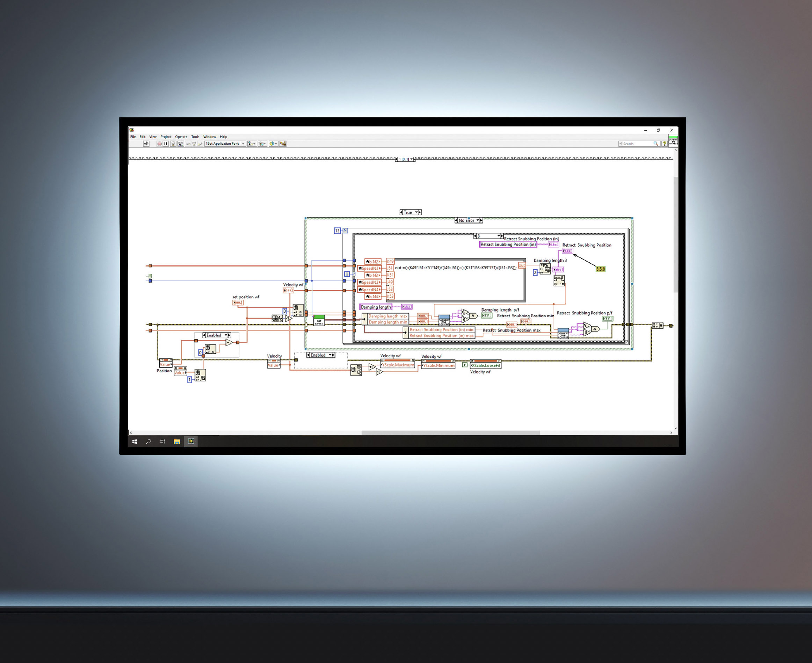Click next frame arrow on the '8' case selector
Screen dimensions: 812x663
pos(501,236)
